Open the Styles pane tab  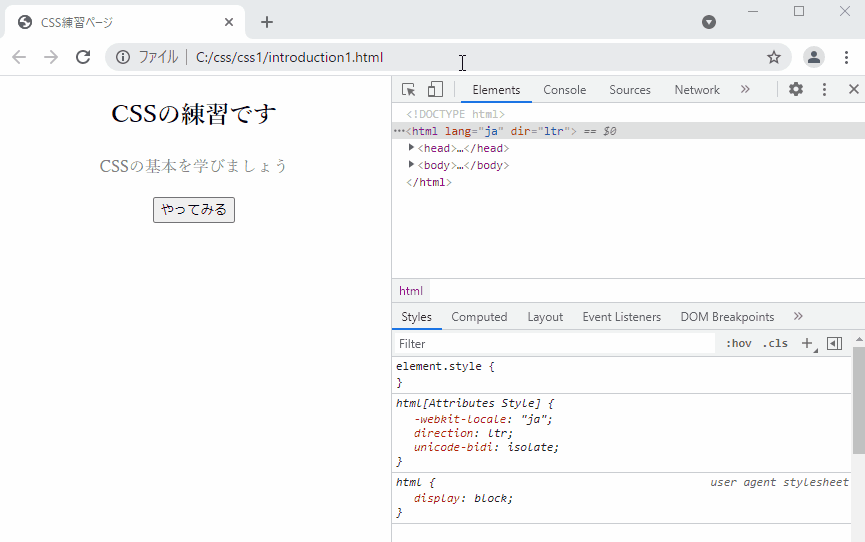tap(416, 317)
